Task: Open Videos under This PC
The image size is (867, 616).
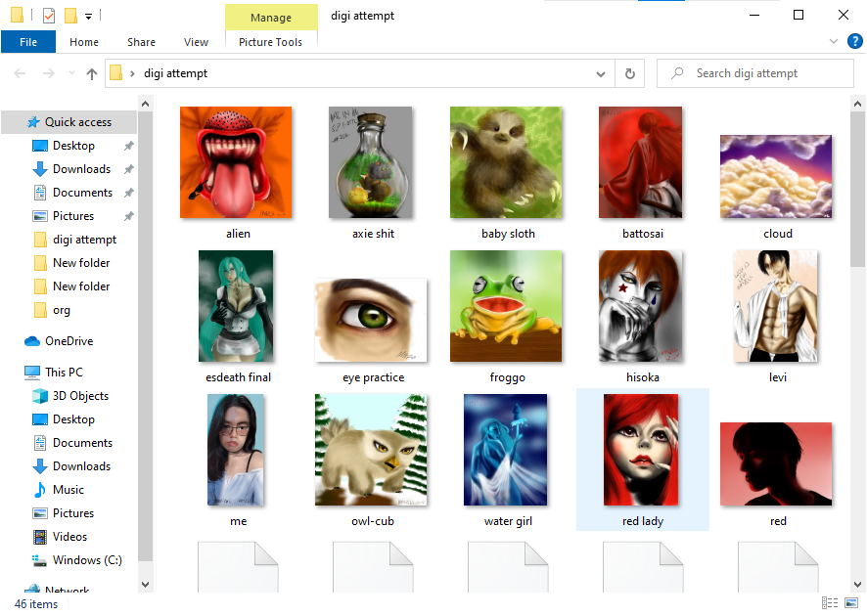Action: 69,537
